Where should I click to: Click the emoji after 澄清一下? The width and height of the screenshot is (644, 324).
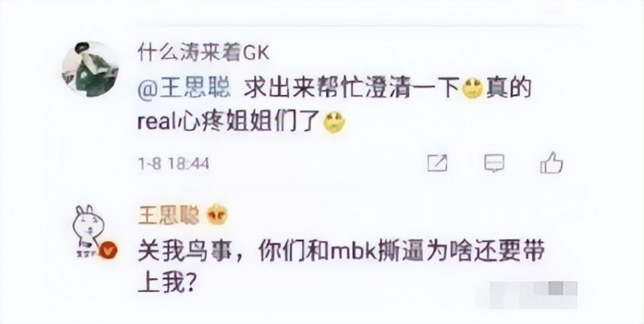tap(473, 89)
